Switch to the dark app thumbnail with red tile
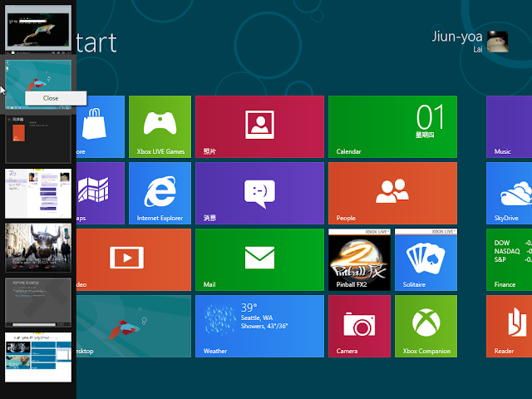This screenshot has height=399, width=532. point(38,139)
